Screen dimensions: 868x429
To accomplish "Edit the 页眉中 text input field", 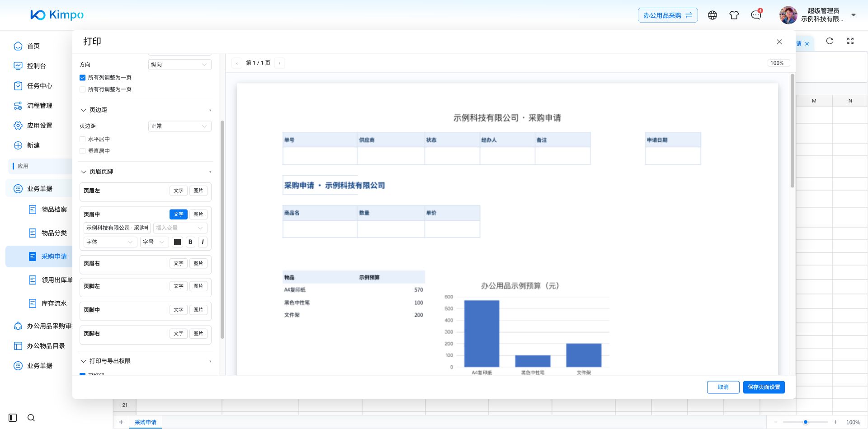I will (x=117, y=228).
